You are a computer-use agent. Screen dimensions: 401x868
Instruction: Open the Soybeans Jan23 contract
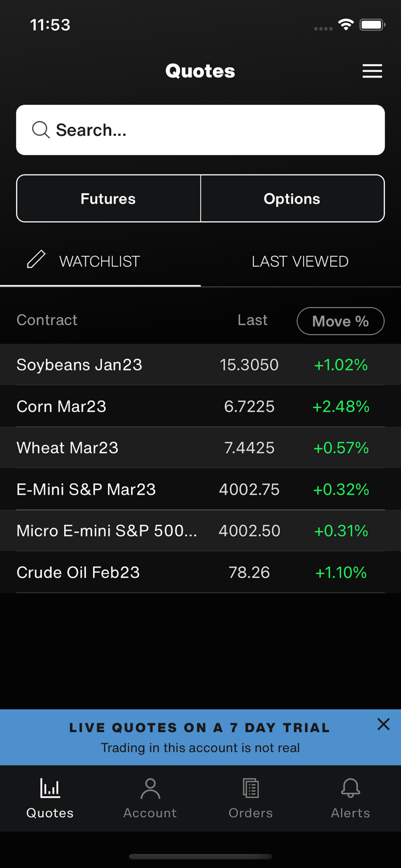(79, 365)
